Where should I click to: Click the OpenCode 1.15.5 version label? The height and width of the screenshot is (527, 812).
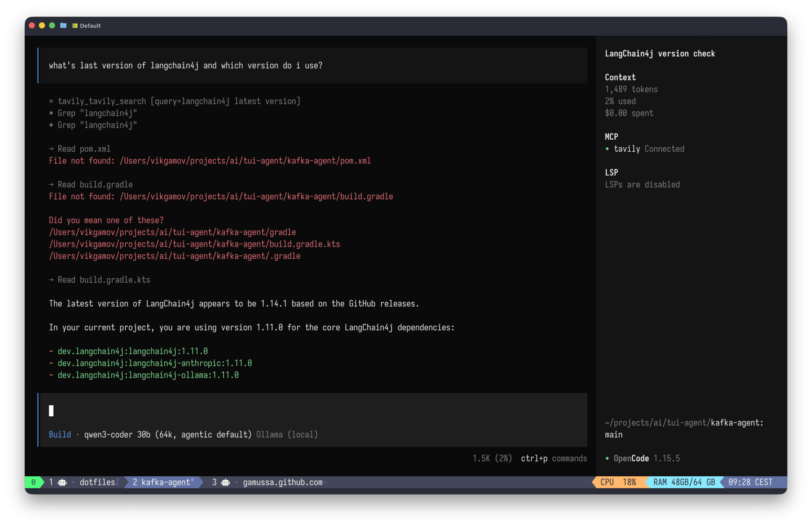point(647,458)
